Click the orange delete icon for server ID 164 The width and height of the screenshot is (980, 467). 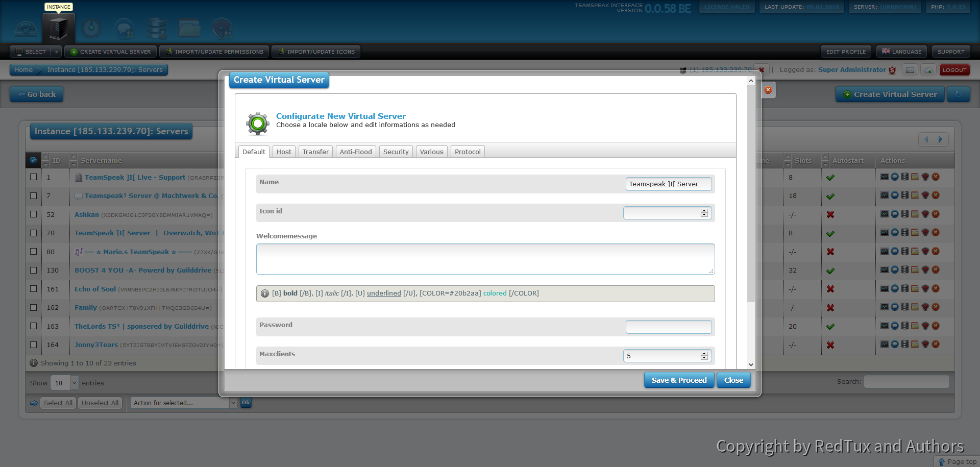(936, 345)
